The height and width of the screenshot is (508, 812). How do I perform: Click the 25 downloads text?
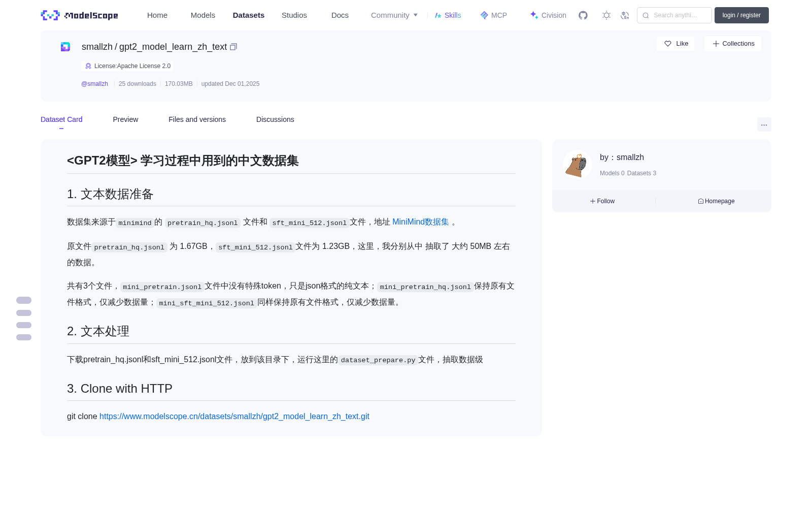[138, 84]
